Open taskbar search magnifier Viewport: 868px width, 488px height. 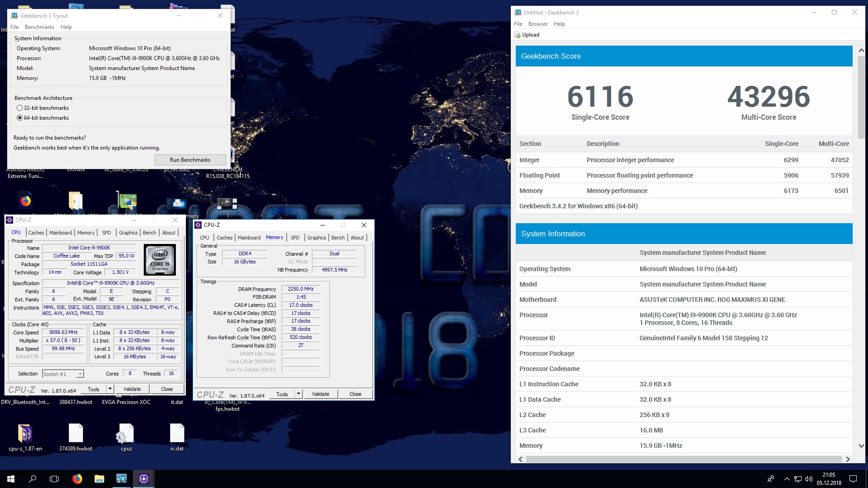tap(33, 479)
